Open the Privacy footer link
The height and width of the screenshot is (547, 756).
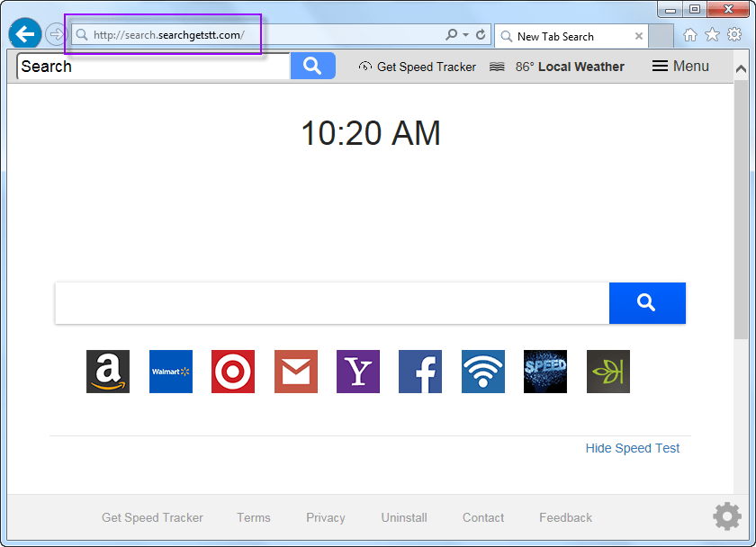pyautogui.click(x=326, y=517)
